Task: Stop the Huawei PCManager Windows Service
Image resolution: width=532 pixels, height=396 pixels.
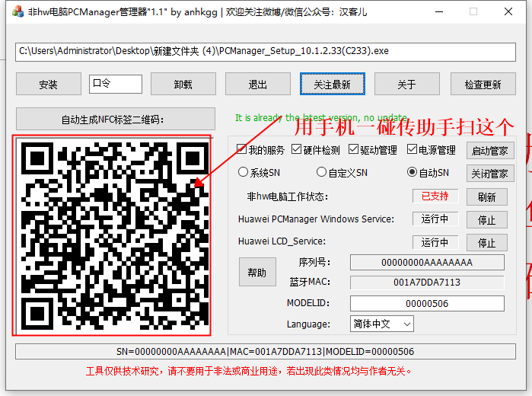Action: pos(487,220)
